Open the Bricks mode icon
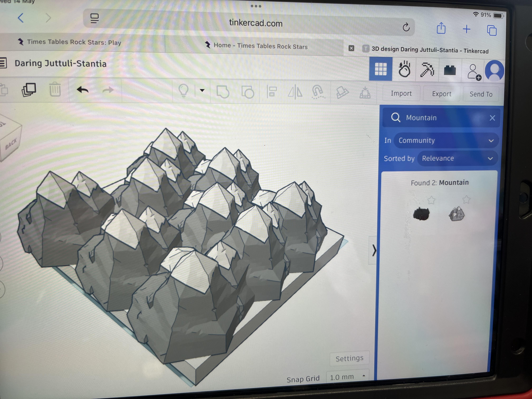This screenshot has width=532, height=399. tap(450, 70)
